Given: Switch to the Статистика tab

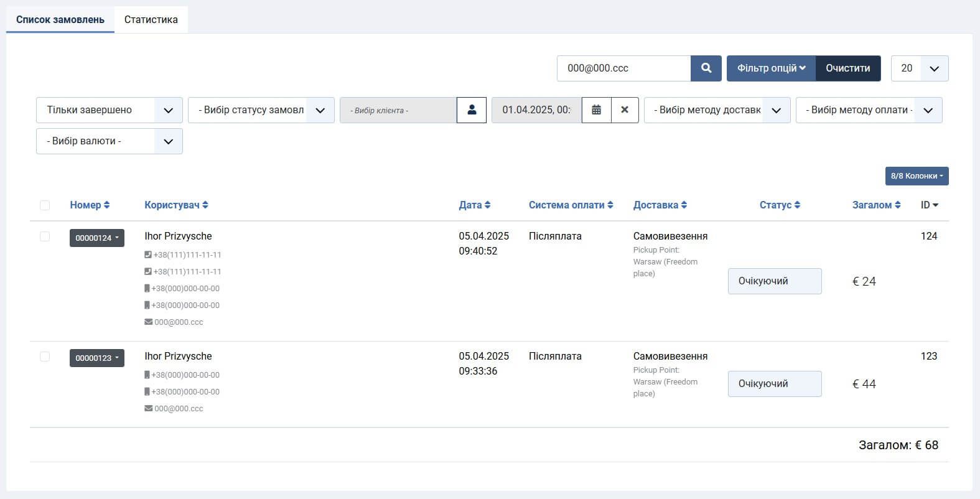Looking at the screenshot, I should point(151,20).
